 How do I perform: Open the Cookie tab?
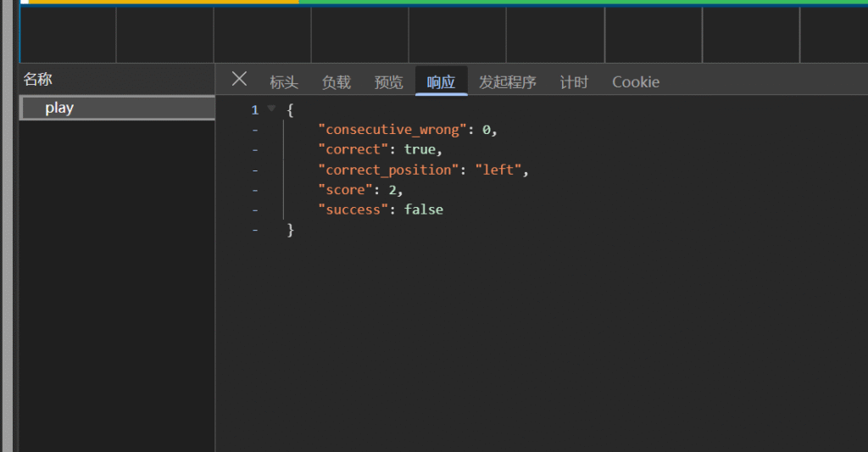[x=636, y=82]
